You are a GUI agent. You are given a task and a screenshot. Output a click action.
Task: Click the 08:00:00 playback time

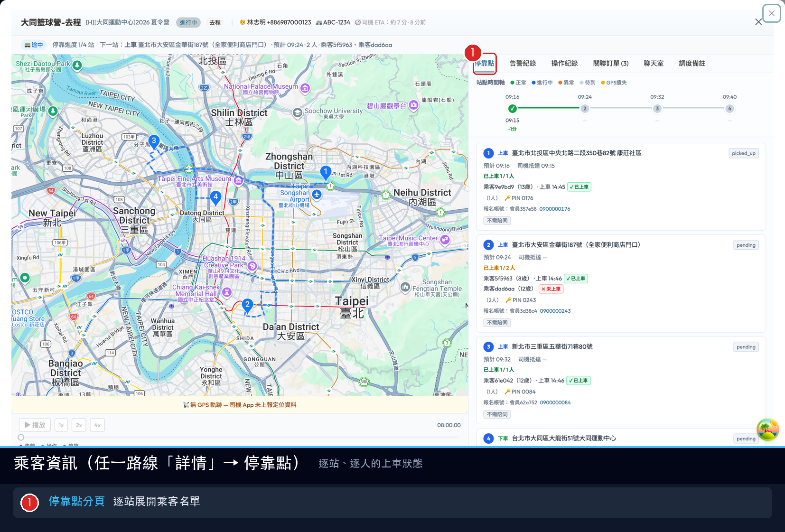click(x=449, y=425)
